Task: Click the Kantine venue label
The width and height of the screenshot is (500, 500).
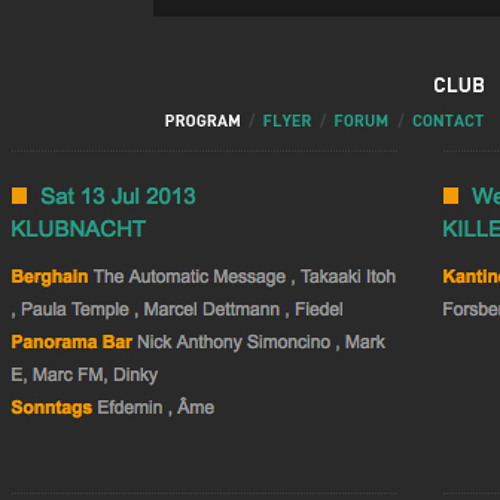Action: pos(471,277)
